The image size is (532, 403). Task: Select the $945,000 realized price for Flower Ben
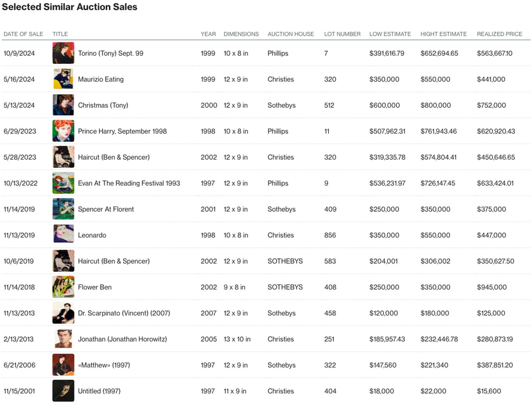(492, 287)
